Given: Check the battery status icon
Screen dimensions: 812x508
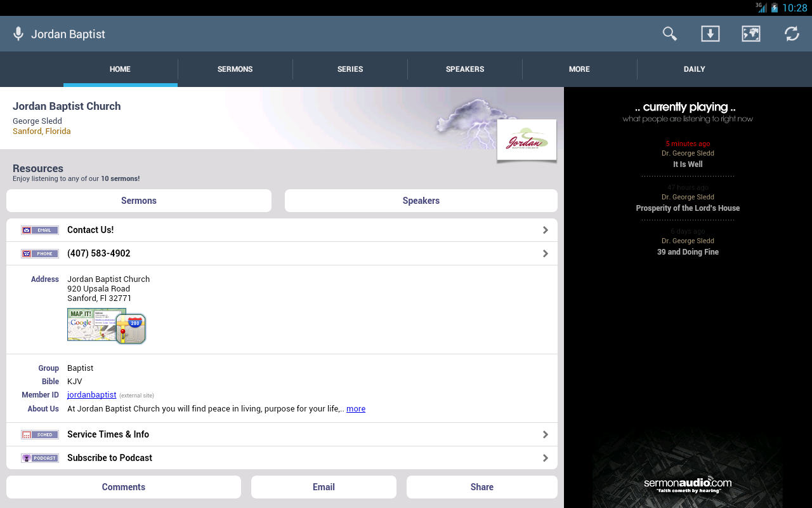Looking at the screenshot, I should pos(774,8).
